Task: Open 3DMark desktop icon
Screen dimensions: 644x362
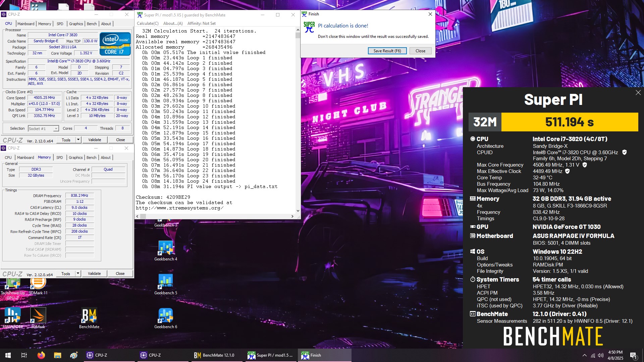Action: pyautogui.click(x=38, y=318)
